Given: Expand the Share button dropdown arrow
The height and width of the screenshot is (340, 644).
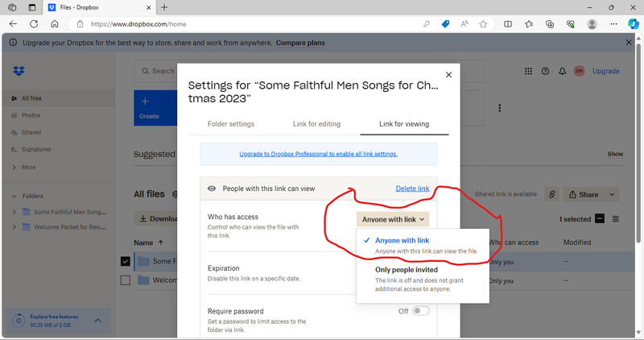Looking at the screenshot, I should click(613, 194).
